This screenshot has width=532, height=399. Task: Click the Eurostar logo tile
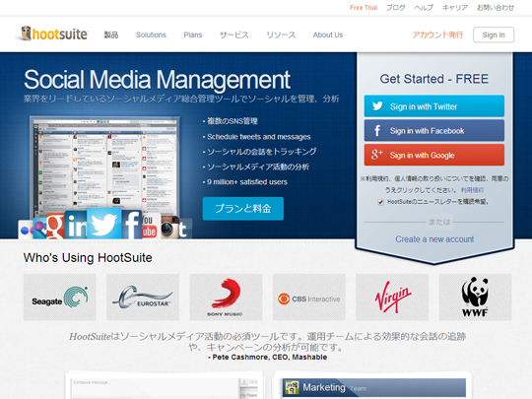pyautogui.click(x=143, y=298)
